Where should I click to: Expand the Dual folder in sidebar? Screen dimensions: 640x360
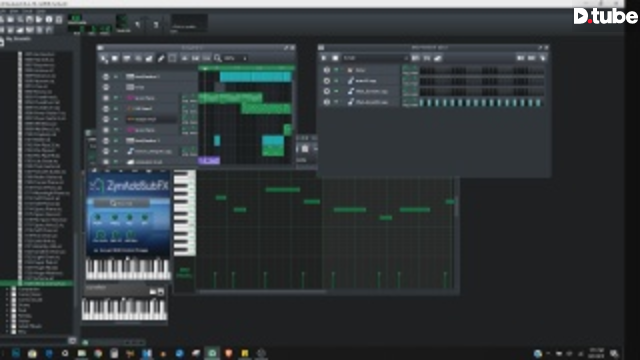click(x=7, y=310)
